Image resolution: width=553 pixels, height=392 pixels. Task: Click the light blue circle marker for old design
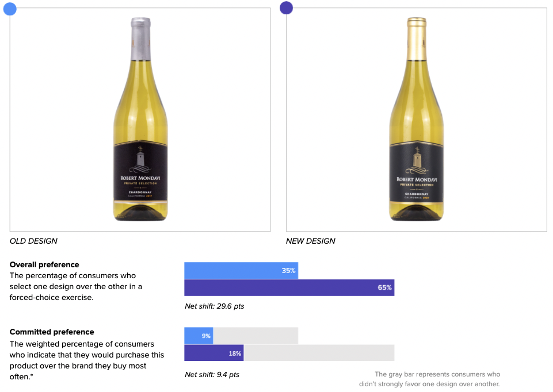pyautogui.click(x=10, y=9)
